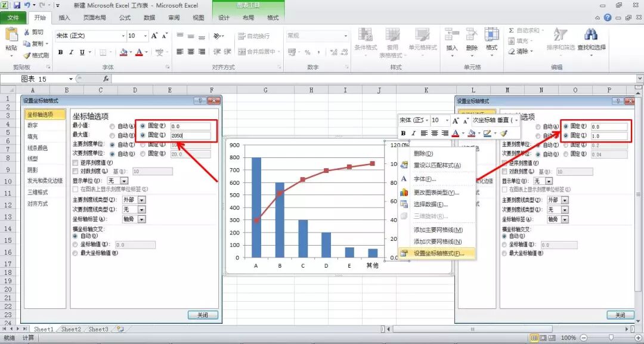This screenshot has height=344, width=644.
Task: Click the Cut (剪切) scissors icon
Action: tap(27, 32)
